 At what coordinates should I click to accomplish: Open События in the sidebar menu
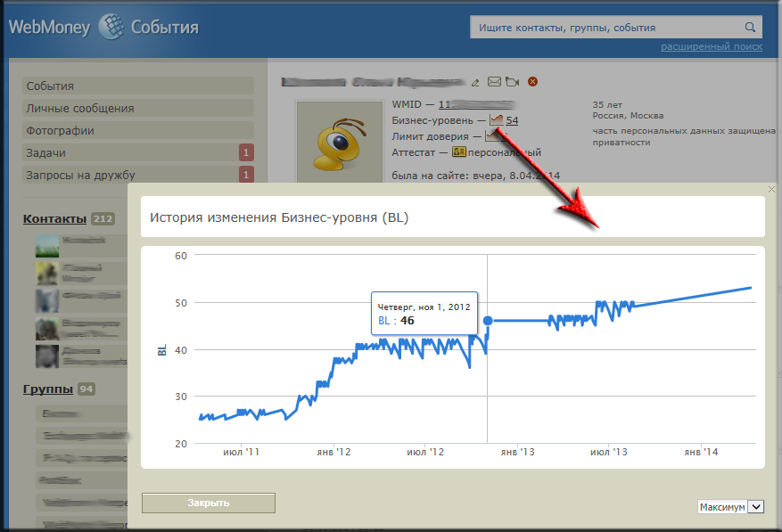[138, 86]
